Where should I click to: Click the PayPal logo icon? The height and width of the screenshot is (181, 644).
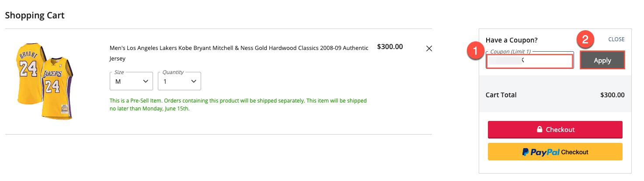point(526,152)
